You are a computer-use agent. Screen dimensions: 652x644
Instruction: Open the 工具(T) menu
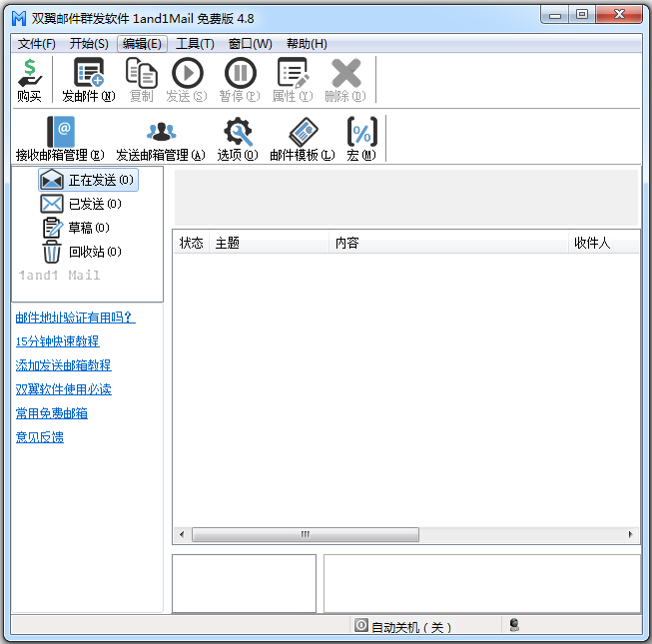coord(195,44)
